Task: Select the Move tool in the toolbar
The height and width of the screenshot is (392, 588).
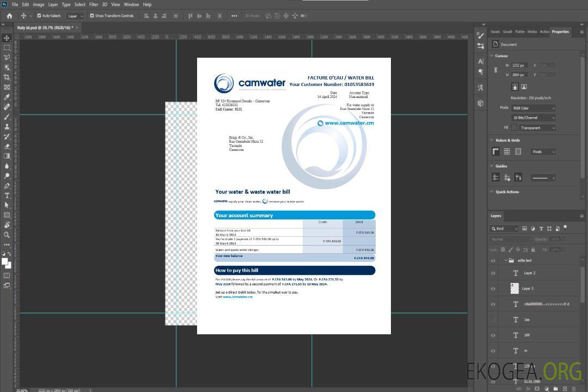Action: coord(7,38)
